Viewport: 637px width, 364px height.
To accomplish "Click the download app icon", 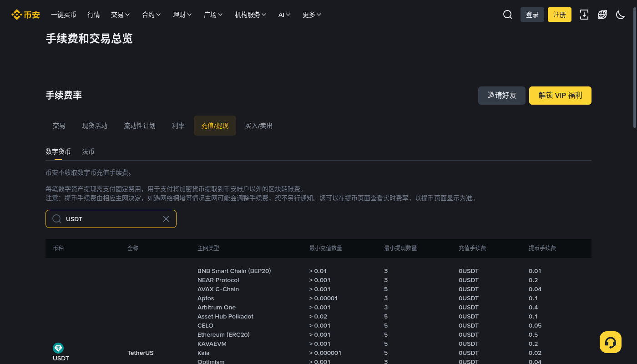I will point(584,15).
